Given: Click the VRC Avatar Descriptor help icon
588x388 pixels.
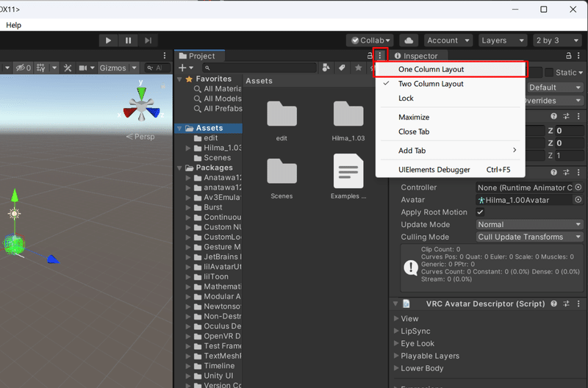Looking at the screenshot, I should tap(554, 303).
